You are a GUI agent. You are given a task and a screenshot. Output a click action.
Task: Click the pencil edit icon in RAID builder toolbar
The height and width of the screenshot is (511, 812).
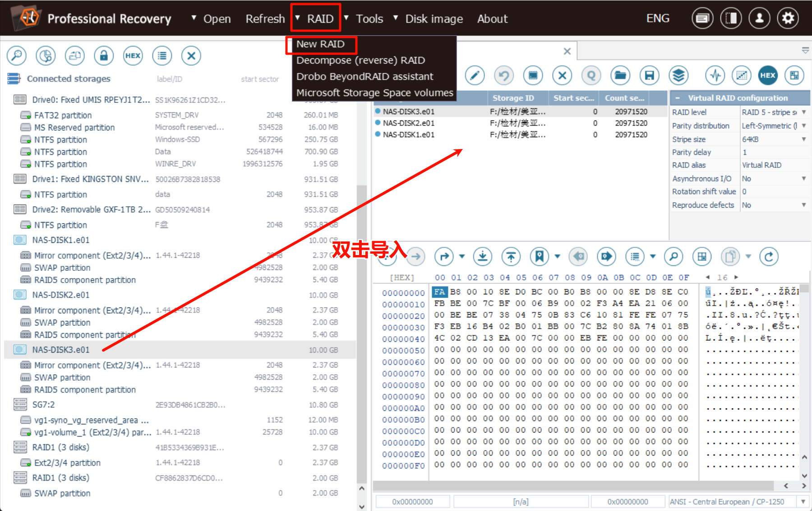coord(475,75)
